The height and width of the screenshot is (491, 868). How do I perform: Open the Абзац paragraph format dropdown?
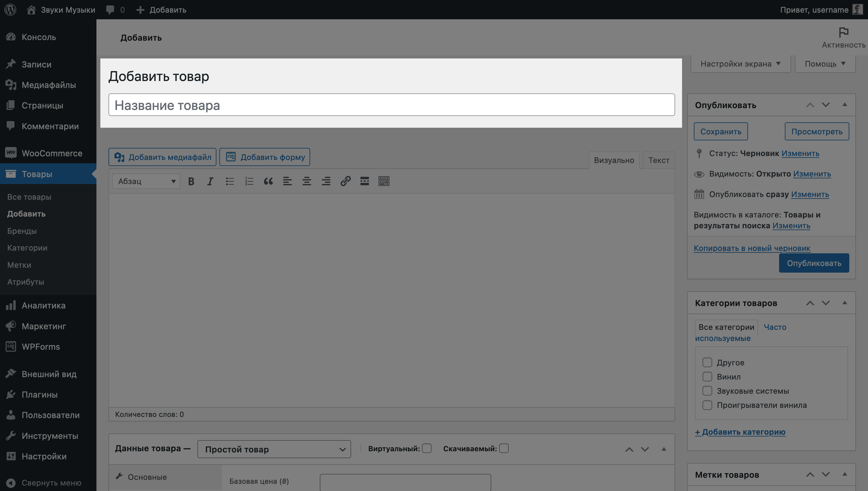pos(146,181)
